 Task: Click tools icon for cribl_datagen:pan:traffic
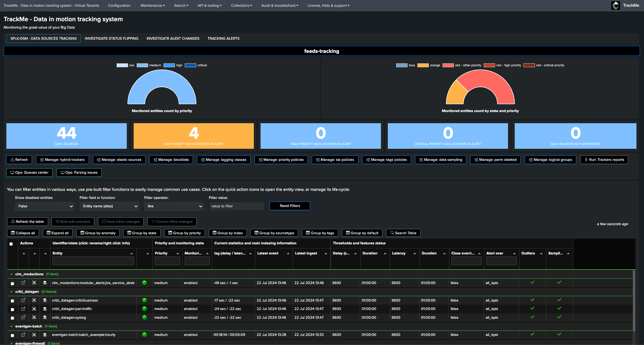point(34,309)
